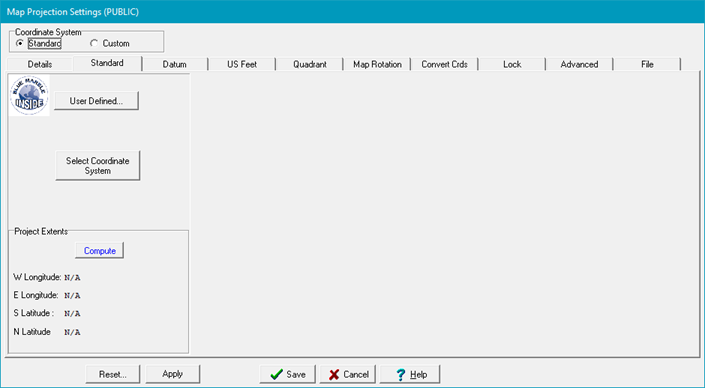Click the green checkmark Save button
Viewport: 705px width, 388px height.
point(288,374)
